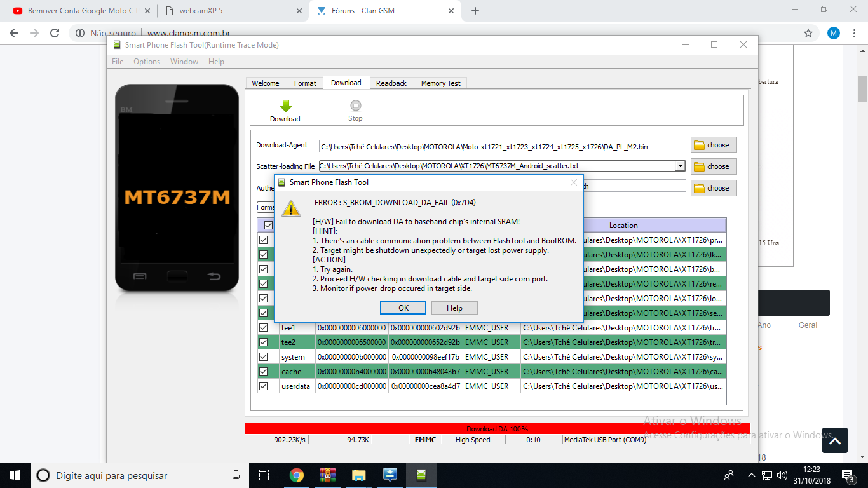Click the Download-Agent path field
The height and width of the screenshot is (488, 868).
coord(503,146)
